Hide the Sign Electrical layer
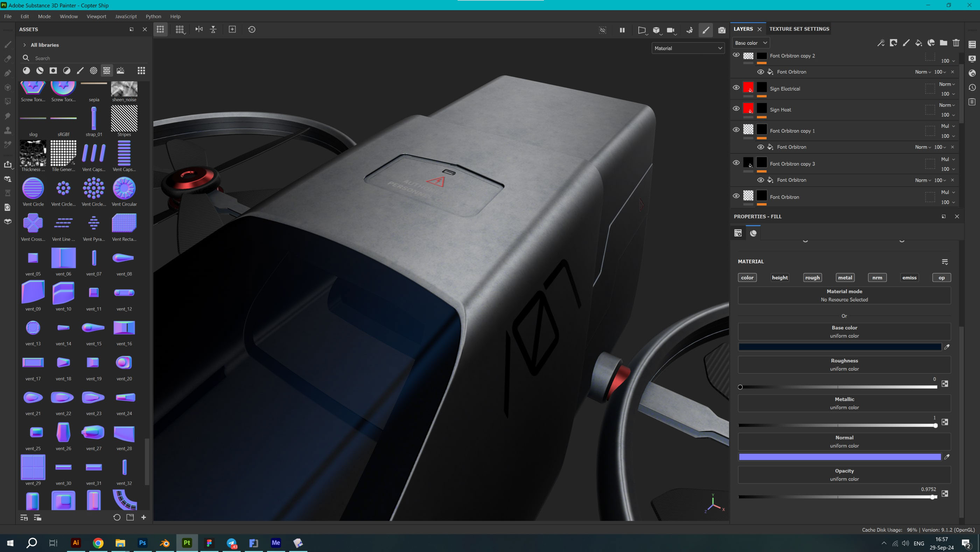 [x=736, y=88]
